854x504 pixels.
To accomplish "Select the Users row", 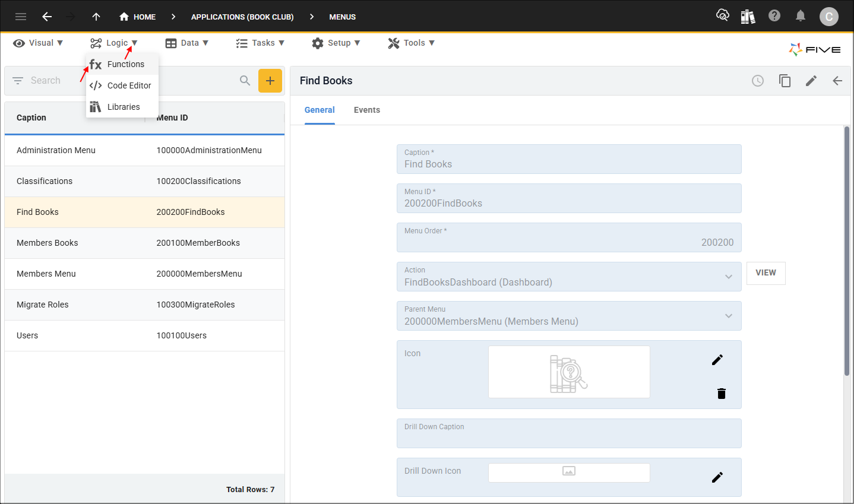I will (144, 335).
